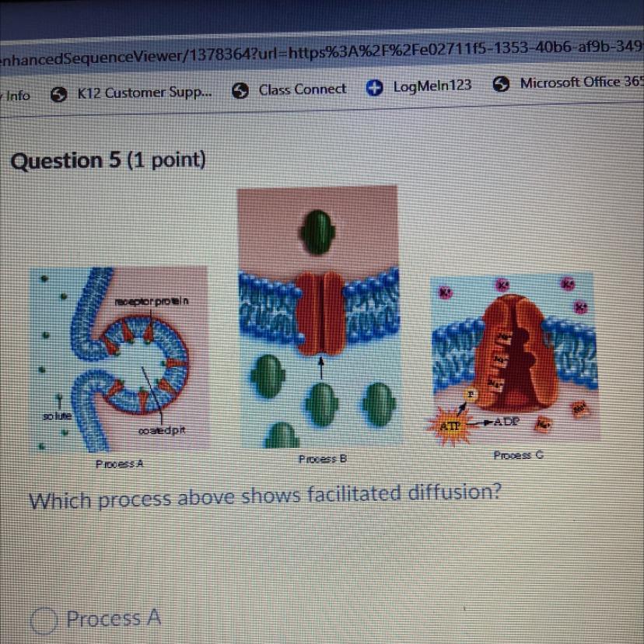
Task: Click the globe icon beside Class Connect
Action: [x=240, y=90]
